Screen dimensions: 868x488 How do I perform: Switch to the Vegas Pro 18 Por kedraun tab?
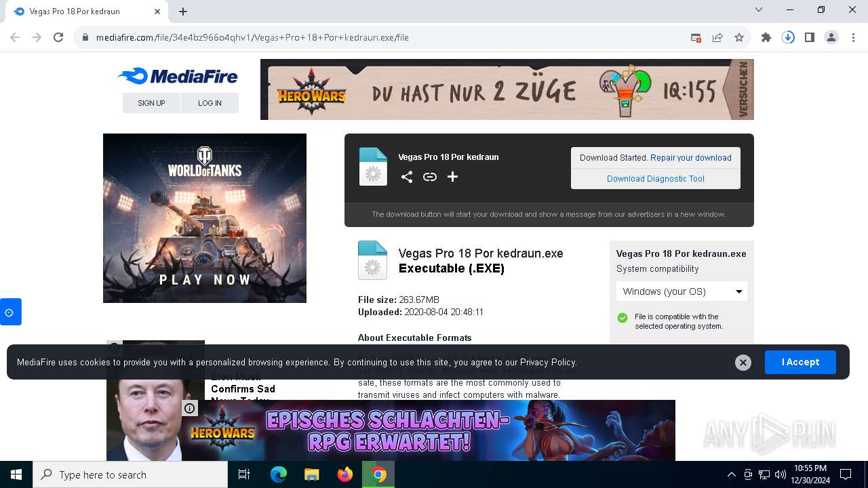point(86,12)
